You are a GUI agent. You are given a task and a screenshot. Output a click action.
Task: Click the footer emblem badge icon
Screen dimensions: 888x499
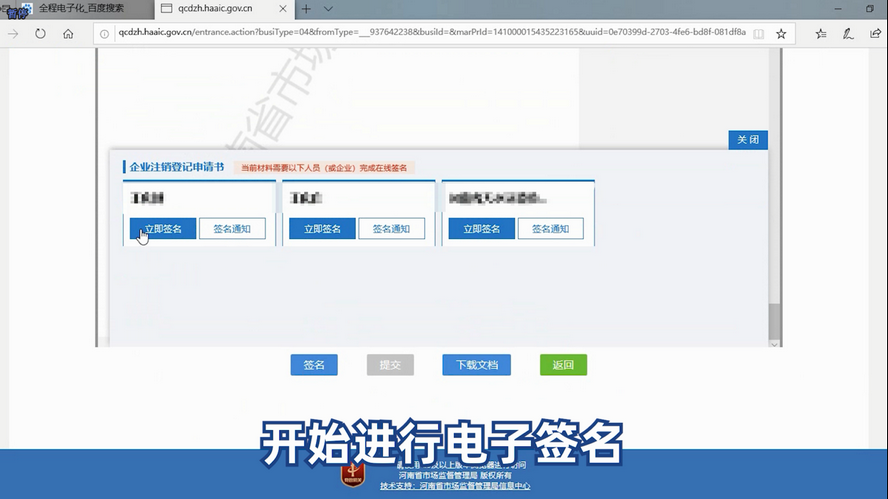tap(352, 475)
